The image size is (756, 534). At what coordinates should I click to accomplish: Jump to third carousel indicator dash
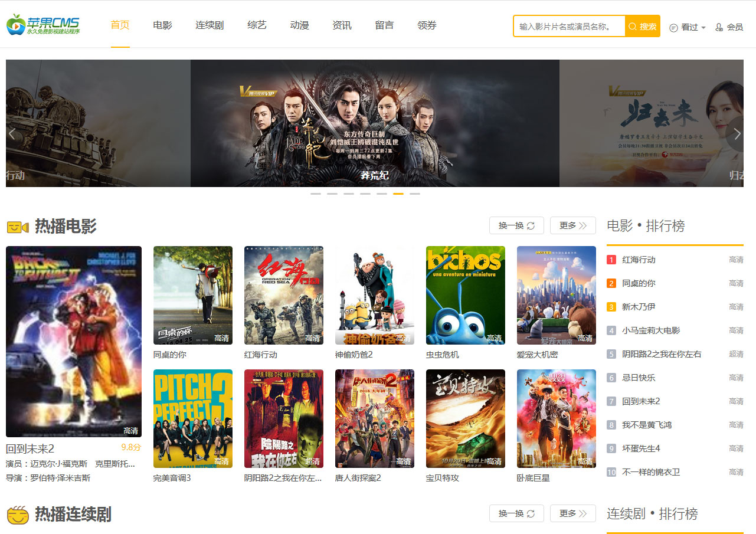[349, 194]
